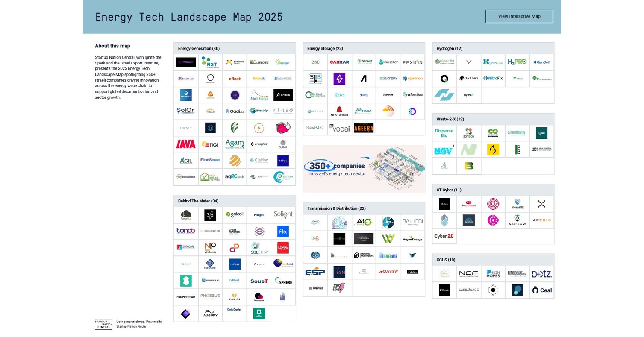Click the H2PRO logo in Hydrogen
This screenshot has height=337, width=644.
(517, 62)
